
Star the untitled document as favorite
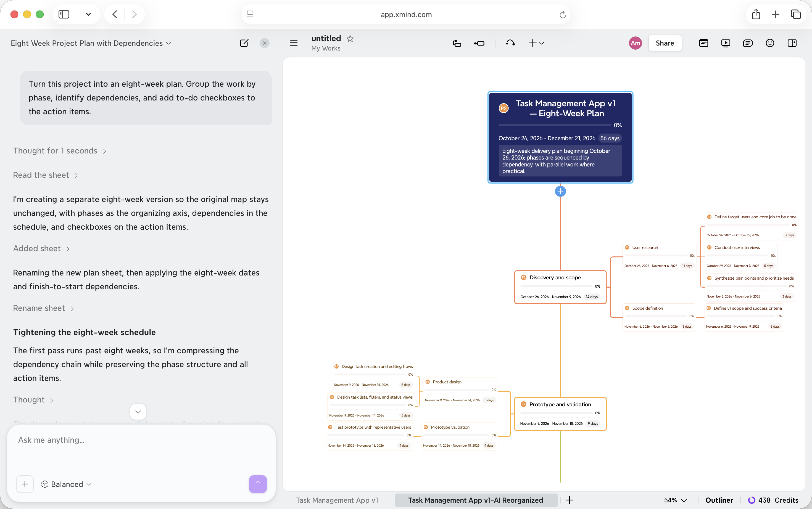pyautogui.click(x=350, y=39)
